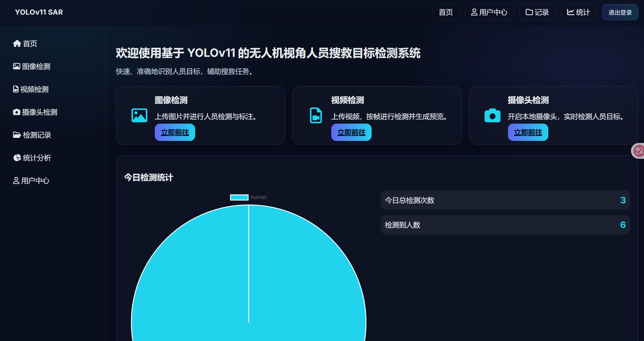
Task: Toggle the human legend color swatch
Action: coord(239,197)
